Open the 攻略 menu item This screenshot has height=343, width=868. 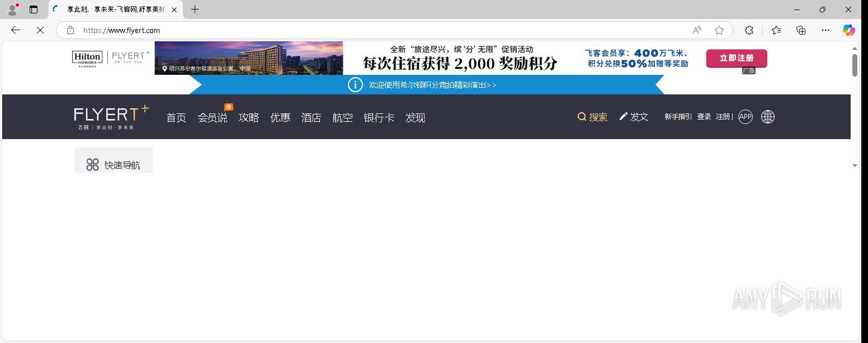point(249,118)
